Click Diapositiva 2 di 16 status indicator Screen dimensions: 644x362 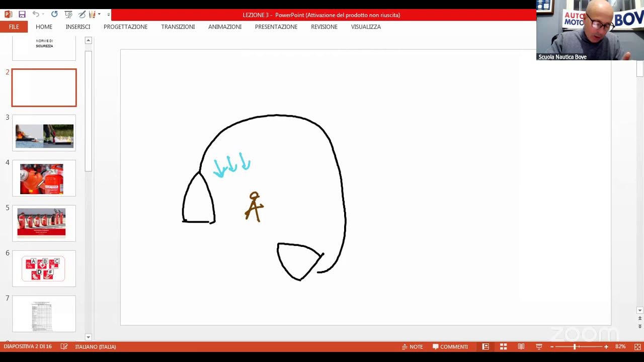(28, 346)
